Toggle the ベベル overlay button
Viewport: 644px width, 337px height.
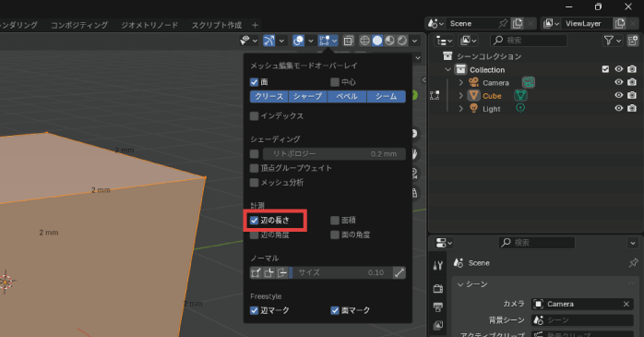[x=347, y=96]
